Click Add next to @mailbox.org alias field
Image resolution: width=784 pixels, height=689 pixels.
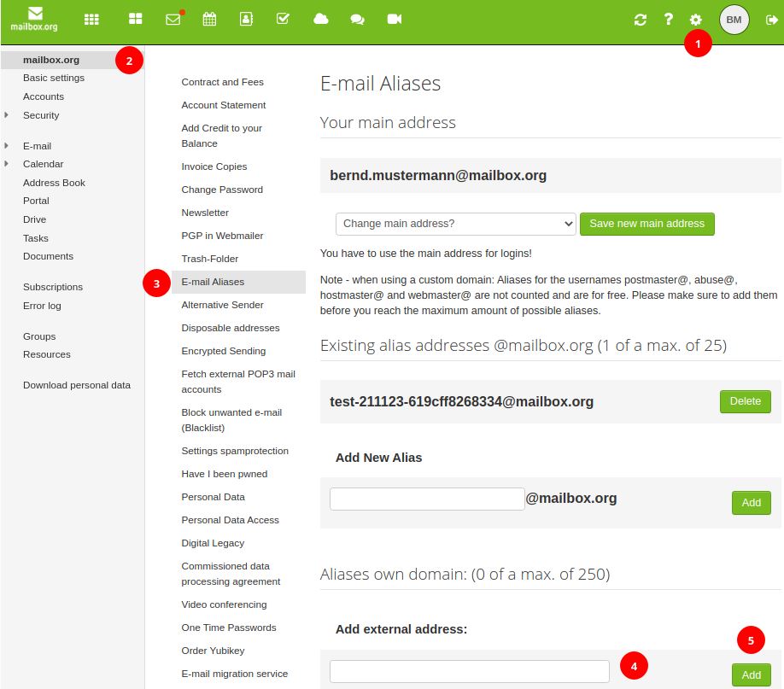(x=751, y=503)
